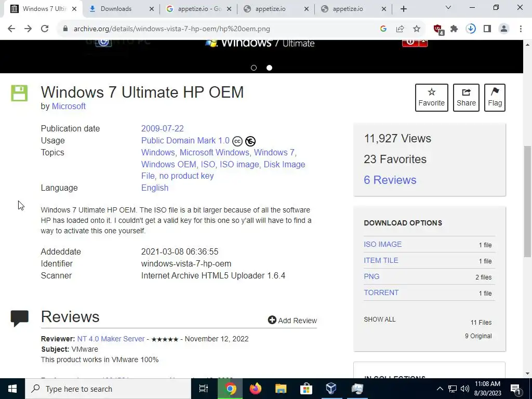
Task: Bookmark this page with the star icon
Action: click(417, 29)
